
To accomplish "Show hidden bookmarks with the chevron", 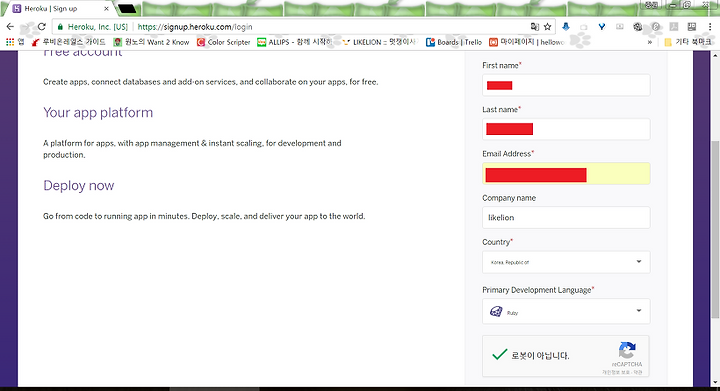I will (649, 42).
